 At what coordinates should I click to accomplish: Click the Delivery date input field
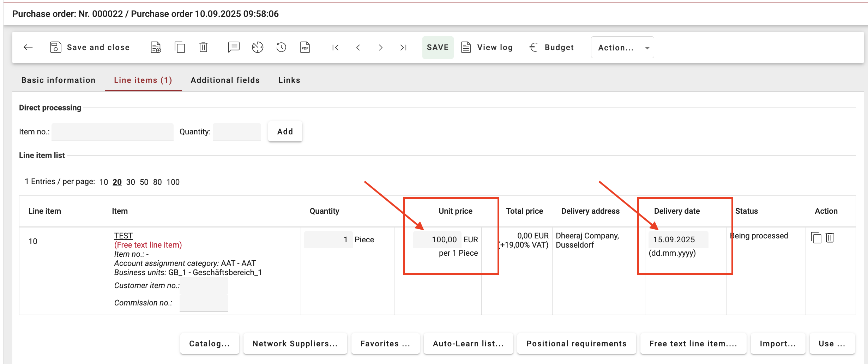678,239
